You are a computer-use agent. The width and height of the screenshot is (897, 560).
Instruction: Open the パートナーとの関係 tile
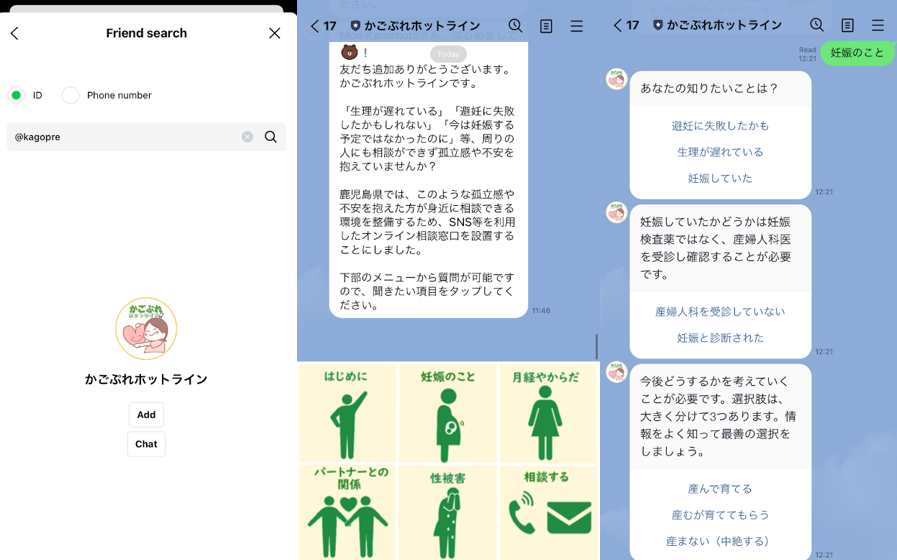(347, 512)
